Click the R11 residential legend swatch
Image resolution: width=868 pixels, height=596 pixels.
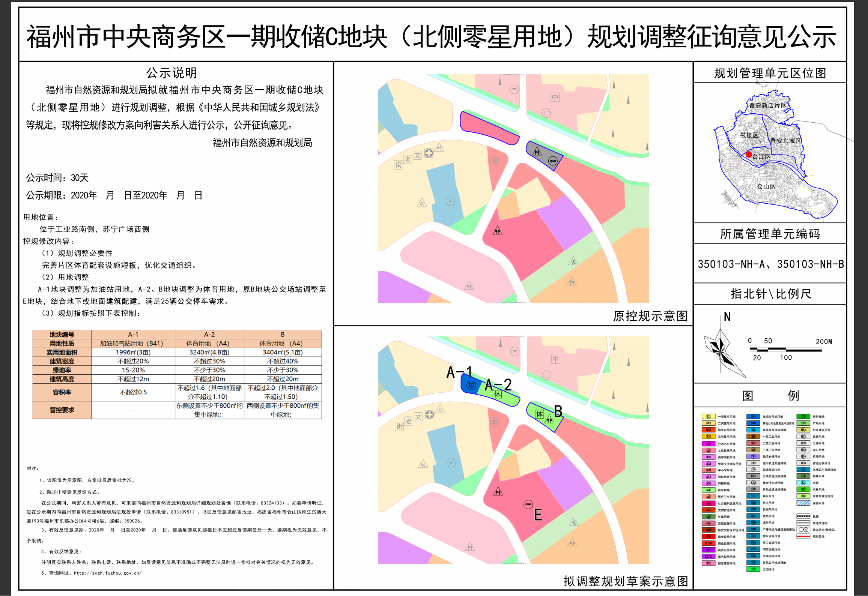point(709,417)
